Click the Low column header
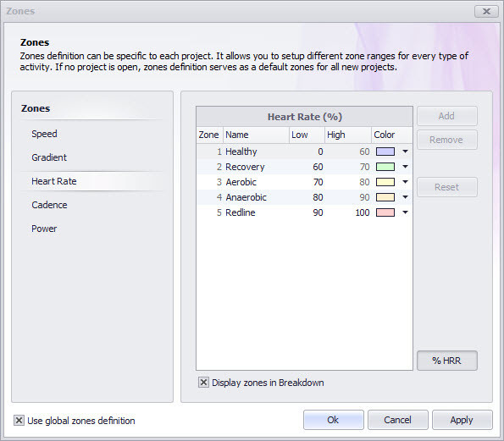The image size is (504, 441). coord(307,135)
